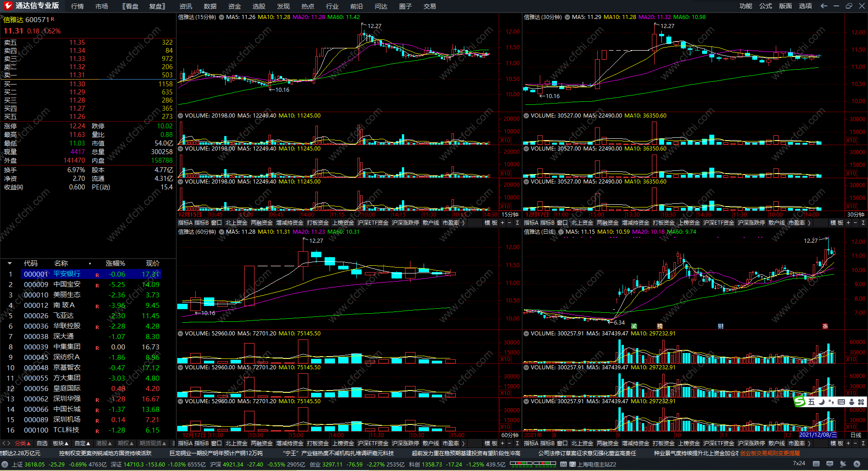Toggle the X10 scale in 15-minute first volume pane
The height and width of the screenshot is (471, 868).
(505, 141)
